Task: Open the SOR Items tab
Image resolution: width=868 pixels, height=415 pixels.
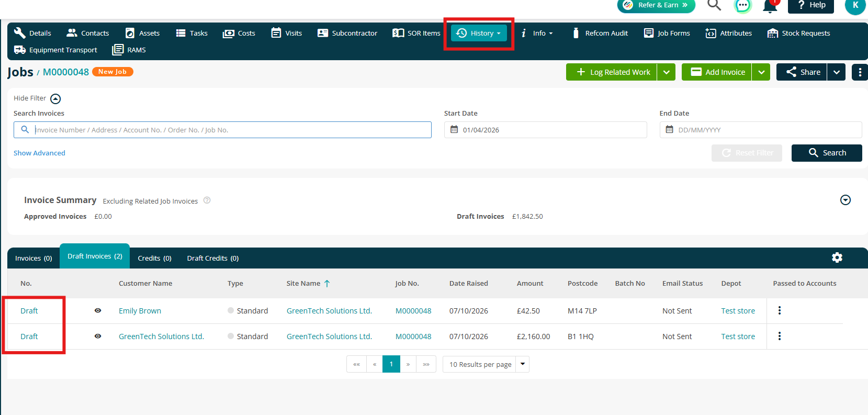Action: [x=416, y=33]
